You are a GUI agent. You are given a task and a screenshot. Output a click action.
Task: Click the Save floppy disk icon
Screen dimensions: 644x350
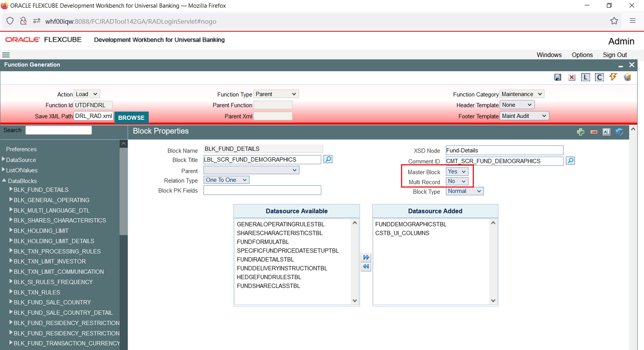tap(558, 77)
